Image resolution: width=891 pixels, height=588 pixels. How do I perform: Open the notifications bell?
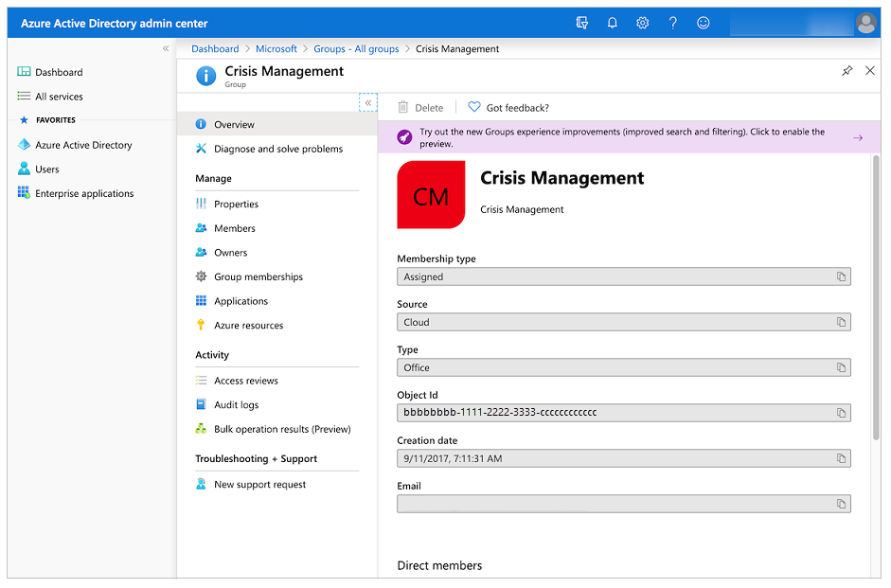click(612, 22)
